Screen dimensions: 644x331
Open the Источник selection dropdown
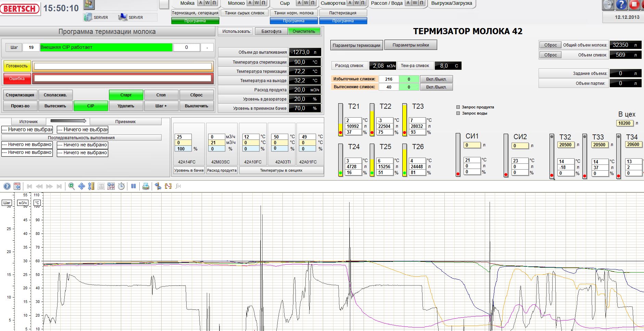pyautogui.click(x=27, y=130)
